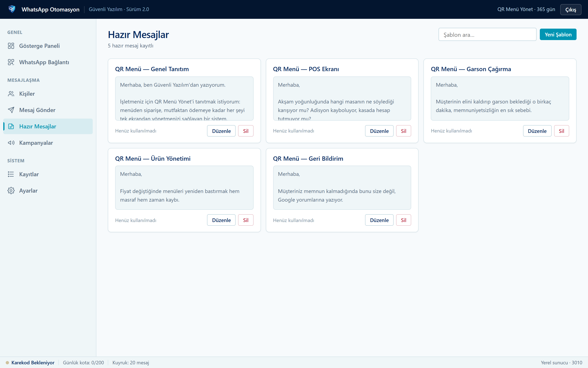Click the "Karekod Bekleniyor" status text
The image size is (588, 368).
(33, 363)
